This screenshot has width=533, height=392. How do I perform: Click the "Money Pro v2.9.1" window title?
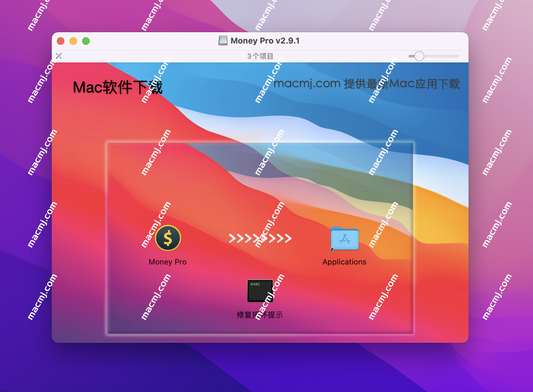coord(265,41)
